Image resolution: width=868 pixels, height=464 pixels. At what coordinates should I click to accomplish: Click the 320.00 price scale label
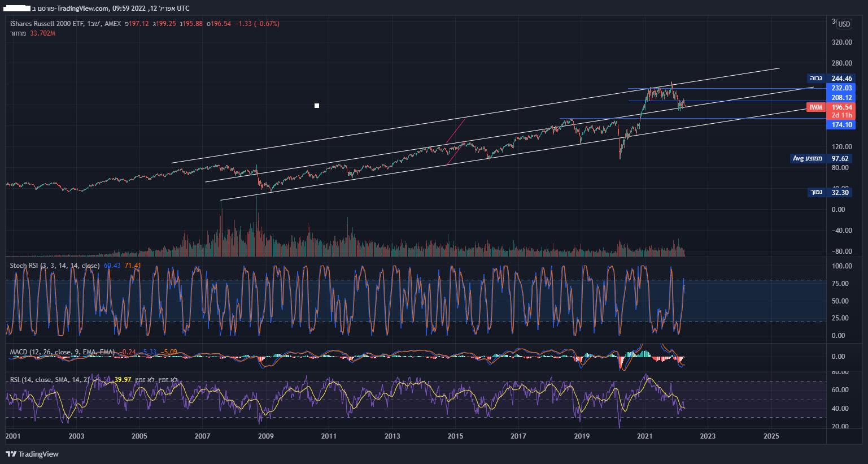click(841, 42)
